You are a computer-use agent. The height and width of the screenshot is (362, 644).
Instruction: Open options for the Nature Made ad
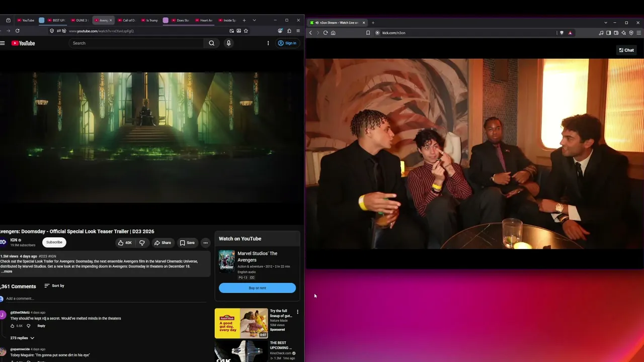pyautogui.click(x=297, y=312)
